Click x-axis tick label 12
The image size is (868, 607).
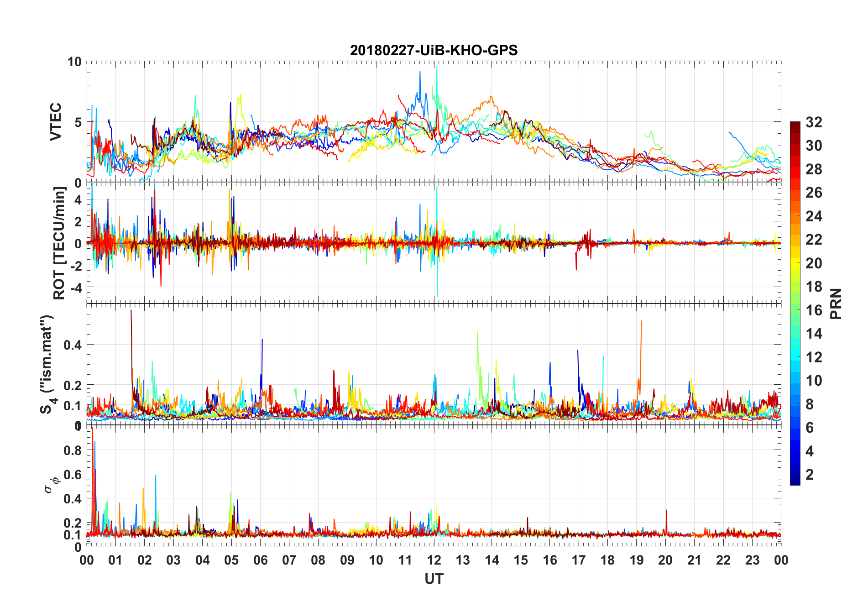pos(434,560)
